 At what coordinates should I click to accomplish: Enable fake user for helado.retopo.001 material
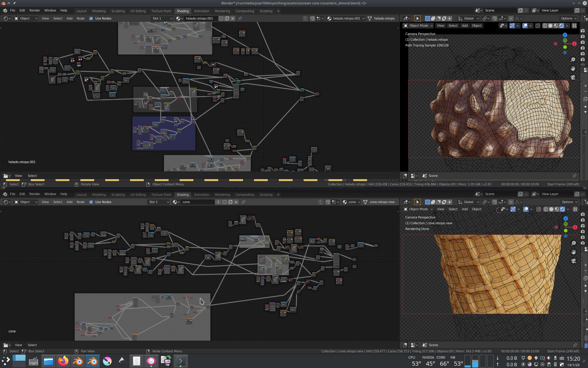point(221,18)
